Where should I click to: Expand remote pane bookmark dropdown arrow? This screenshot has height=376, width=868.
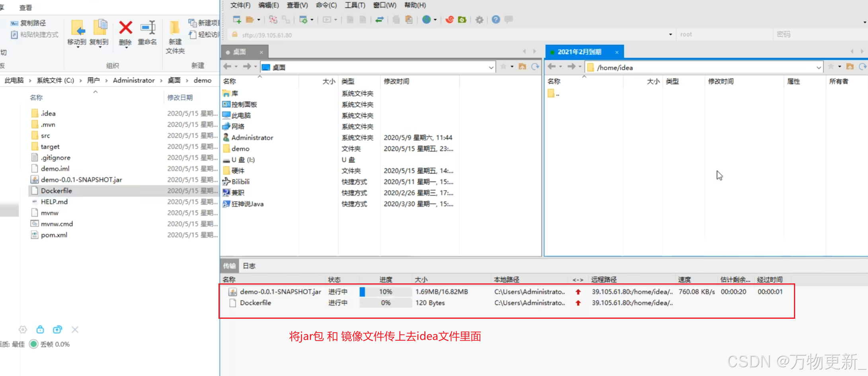[x=840, y=67]
